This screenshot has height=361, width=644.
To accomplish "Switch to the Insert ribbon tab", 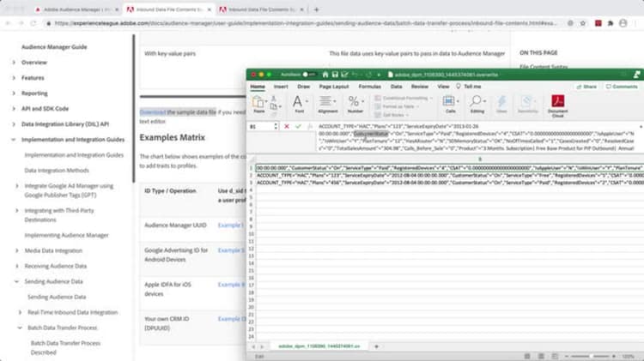I will (x=281, y=87).
